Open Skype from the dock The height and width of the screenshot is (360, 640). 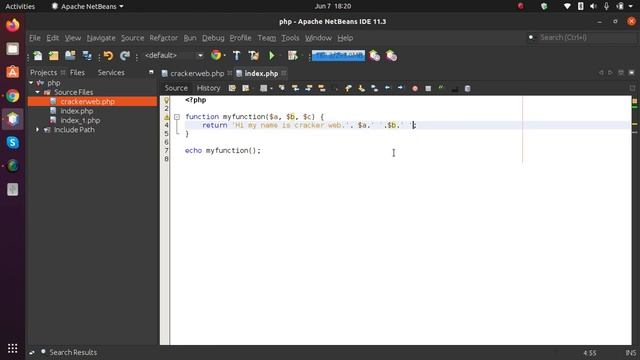13,142
